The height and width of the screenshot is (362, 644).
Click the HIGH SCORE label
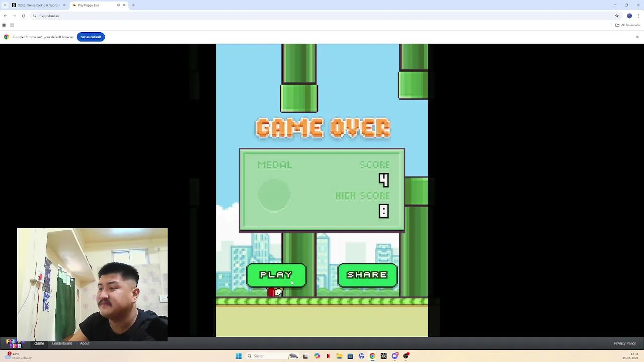pos(363,196)
